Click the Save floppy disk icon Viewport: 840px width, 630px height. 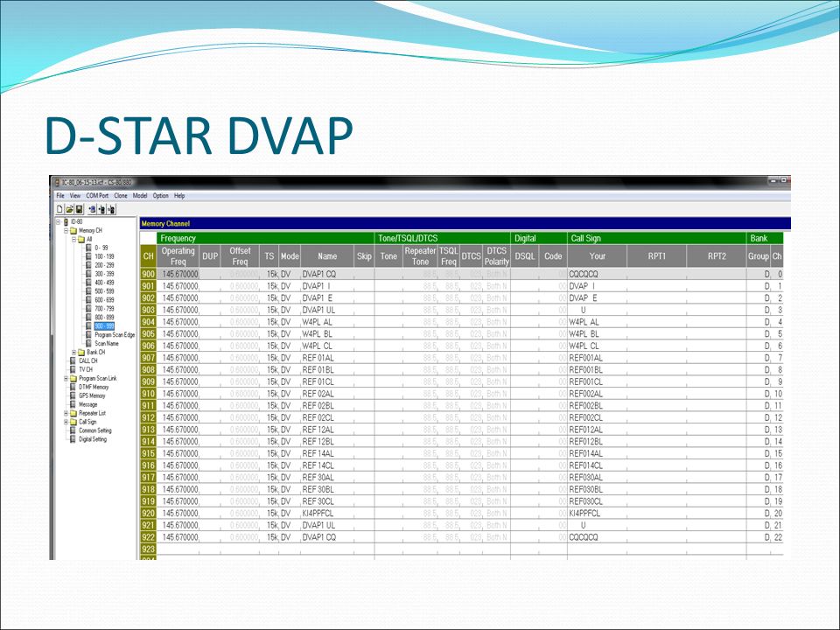80,209
